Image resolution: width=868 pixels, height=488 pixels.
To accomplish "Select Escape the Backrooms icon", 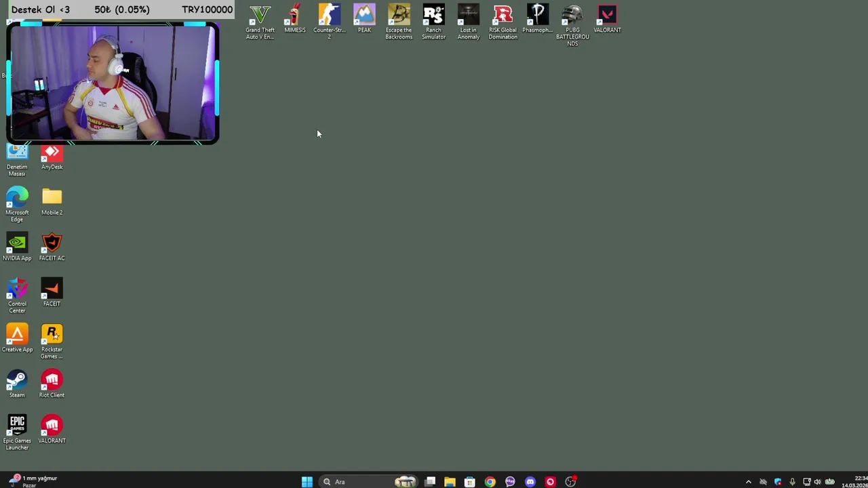I will click(399, 22).
